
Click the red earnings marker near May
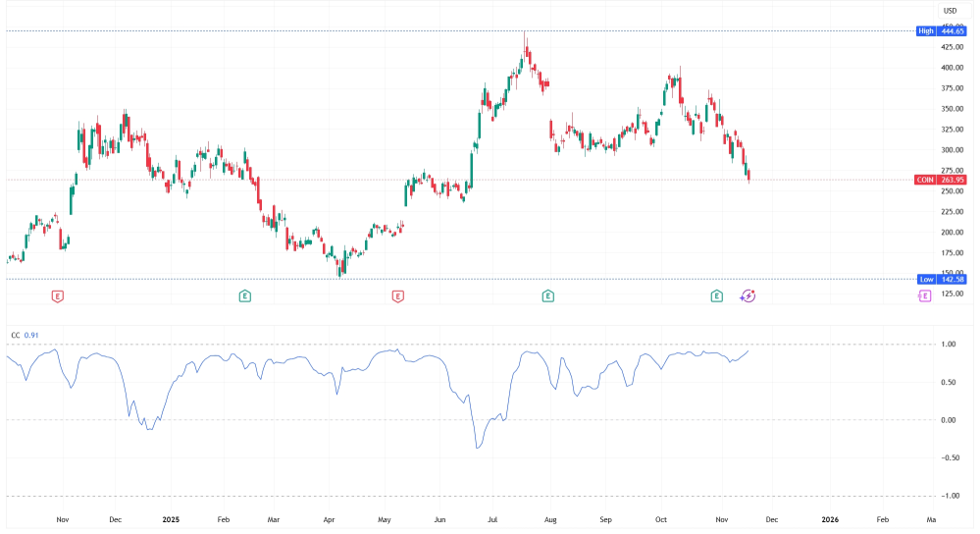(397, 295)
